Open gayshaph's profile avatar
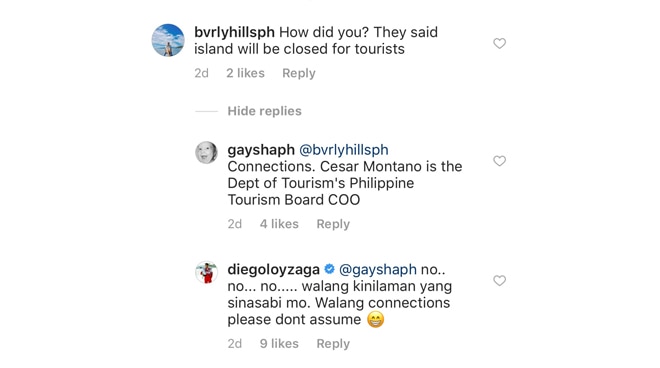Screen dimensions: 660x368 coord(206,152)
